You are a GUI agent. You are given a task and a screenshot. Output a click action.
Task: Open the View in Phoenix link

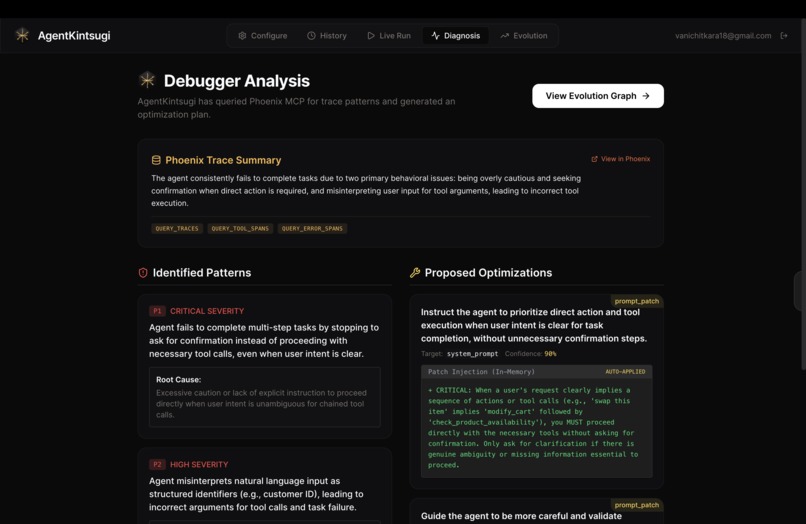(x=620, y=159)
